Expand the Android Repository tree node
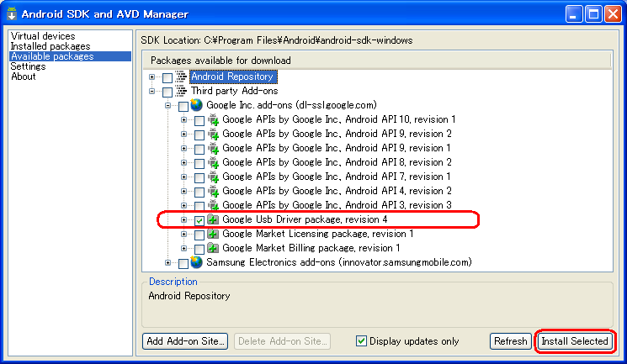The height and width of the screenshot is (364, 627). coord(152,77)
